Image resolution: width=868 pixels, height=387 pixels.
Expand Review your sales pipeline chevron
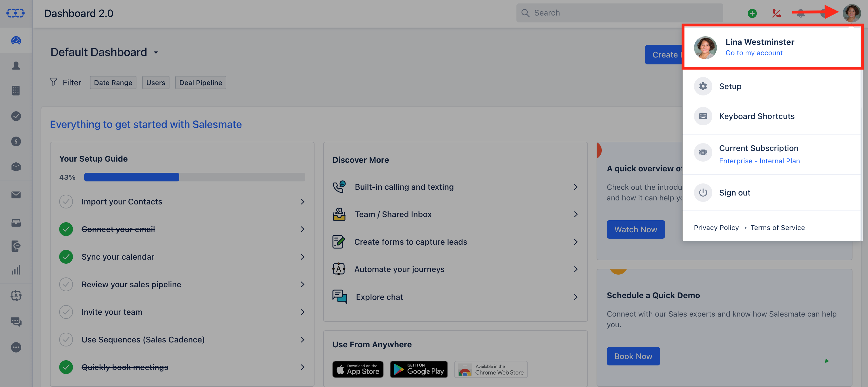tap(302, 284)
